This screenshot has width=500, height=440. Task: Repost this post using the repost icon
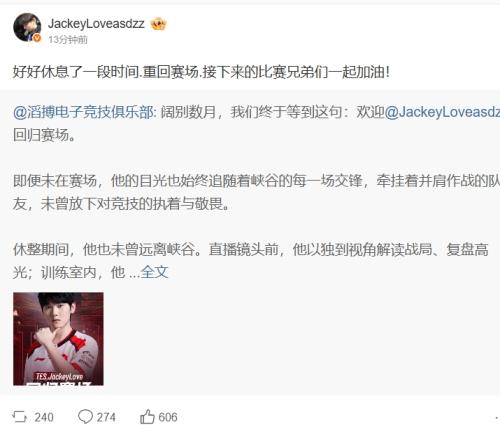[19, 417]
